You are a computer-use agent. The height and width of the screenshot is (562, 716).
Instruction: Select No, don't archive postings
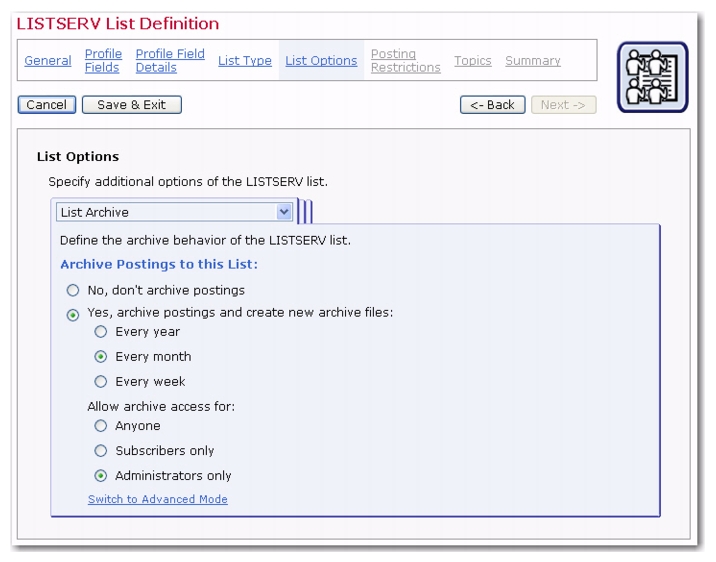[73, 290]
